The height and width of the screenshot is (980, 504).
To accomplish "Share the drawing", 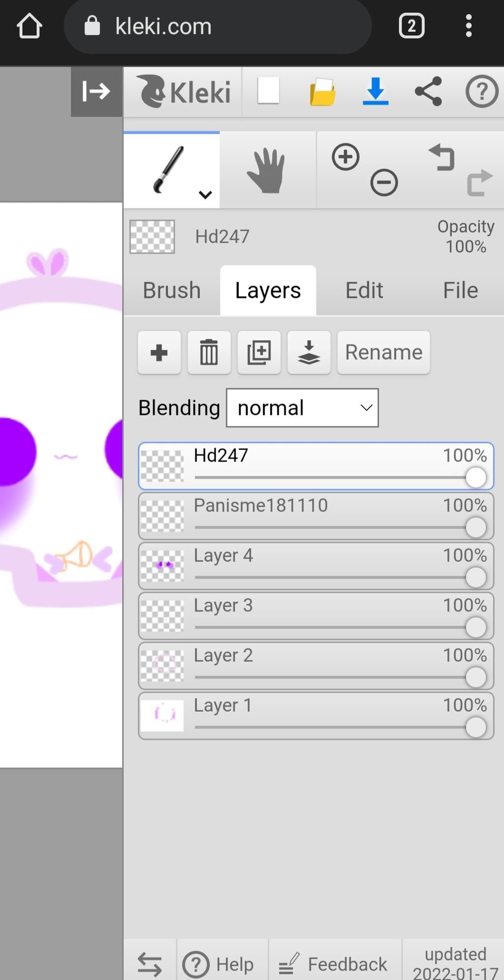I will point(428,92).
